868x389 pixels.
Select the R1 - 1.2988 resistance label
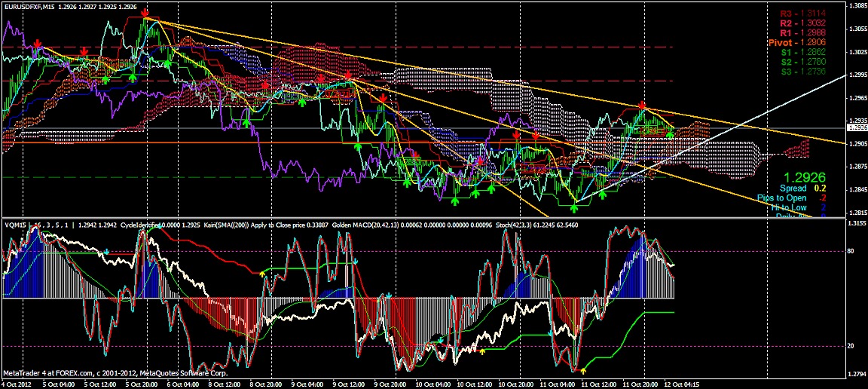point(803,32)
